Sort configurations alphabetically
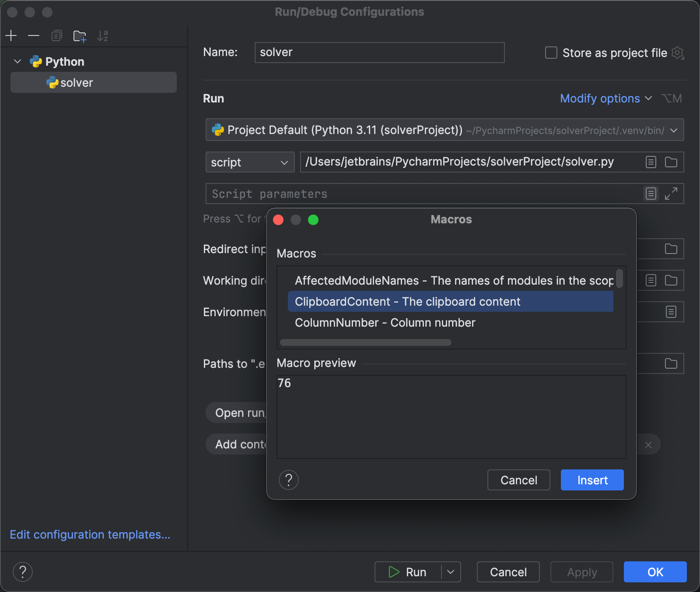 102,36
